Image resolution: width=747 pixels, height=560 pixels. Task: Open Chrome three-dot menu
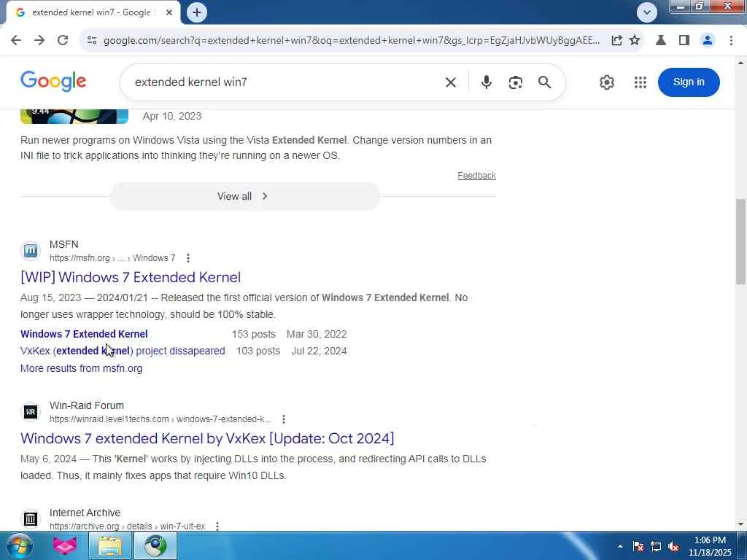tap(731, 41)
